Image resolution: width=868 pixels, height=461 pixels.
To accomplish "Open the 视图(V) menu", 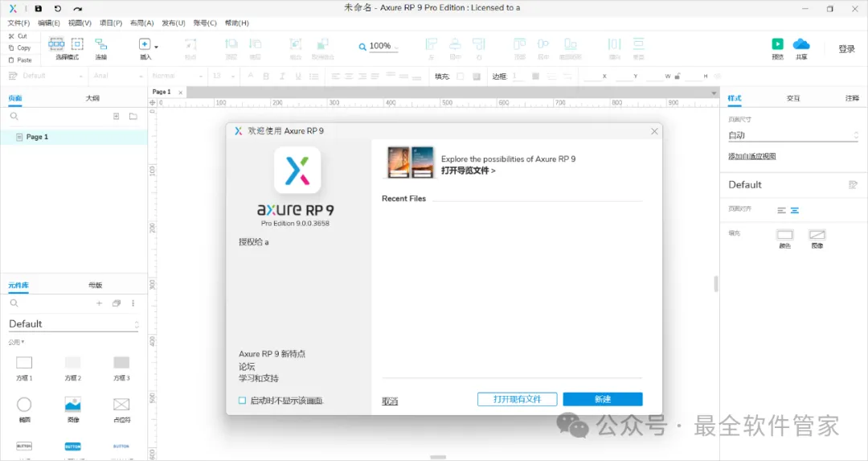I will tap(80, 23).
